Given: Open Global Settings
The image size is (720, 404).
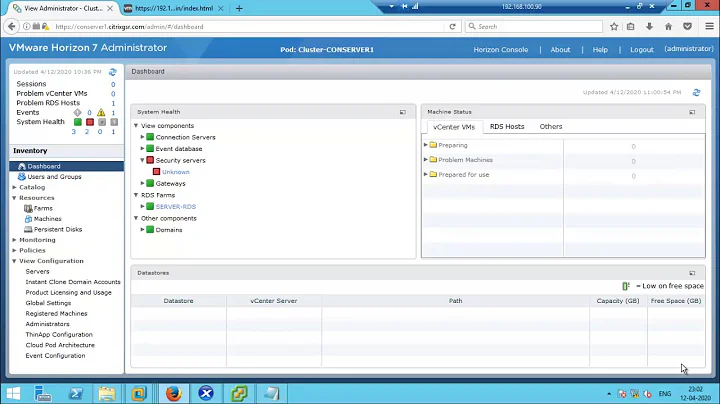Looking at the screenshot, I should point(48,303).
